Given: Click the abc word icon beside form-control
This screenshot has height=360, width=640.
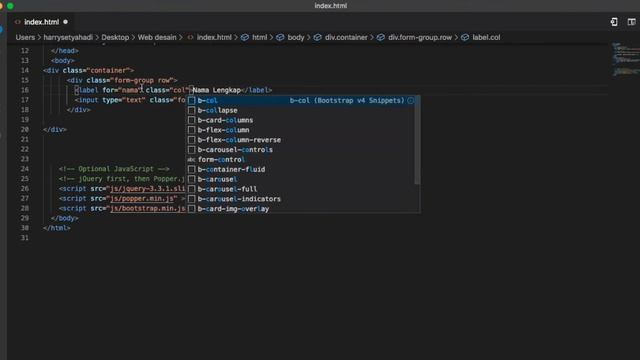Looking at the screenshot, I should [x=191, y=160].
